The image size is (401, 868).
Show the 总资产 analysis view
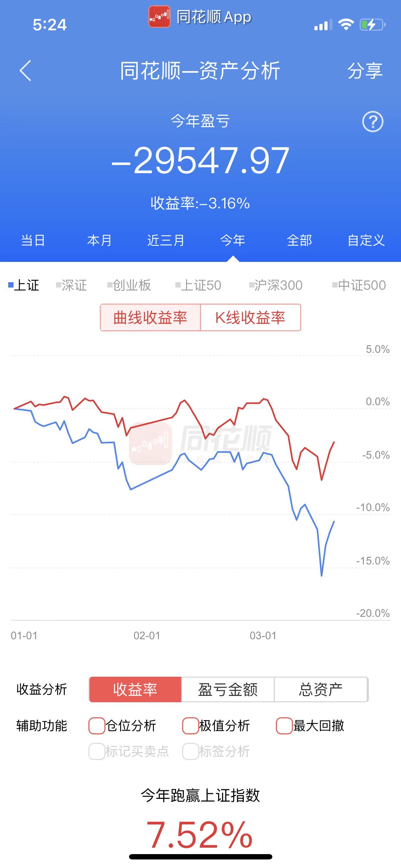click(x=320, y=689)
